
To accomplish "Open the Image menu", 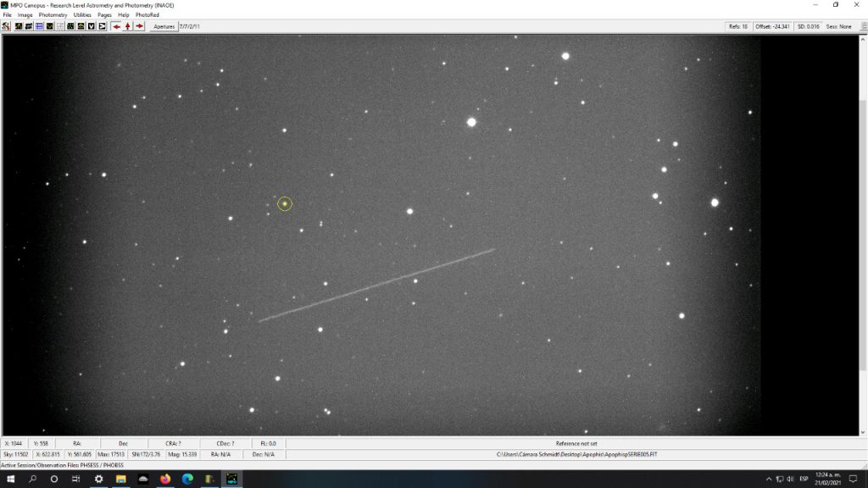I will click(25, 15).
